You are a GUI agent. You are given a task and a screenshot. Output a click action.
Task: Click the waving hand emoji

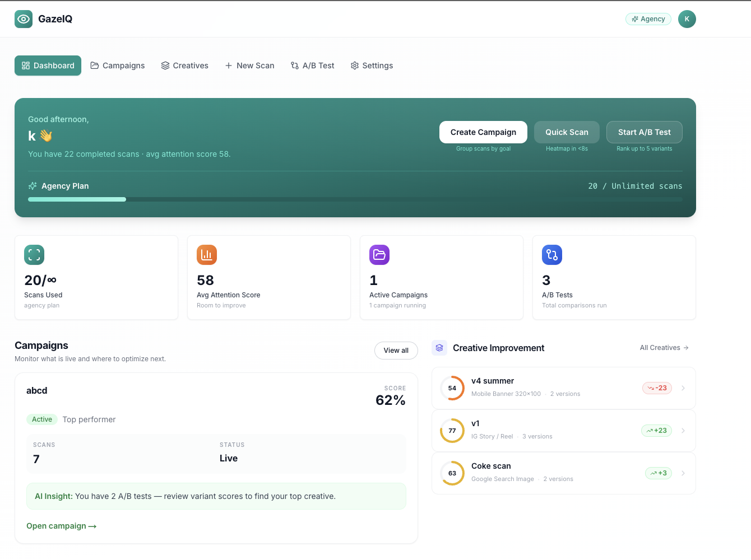point(46,136)
